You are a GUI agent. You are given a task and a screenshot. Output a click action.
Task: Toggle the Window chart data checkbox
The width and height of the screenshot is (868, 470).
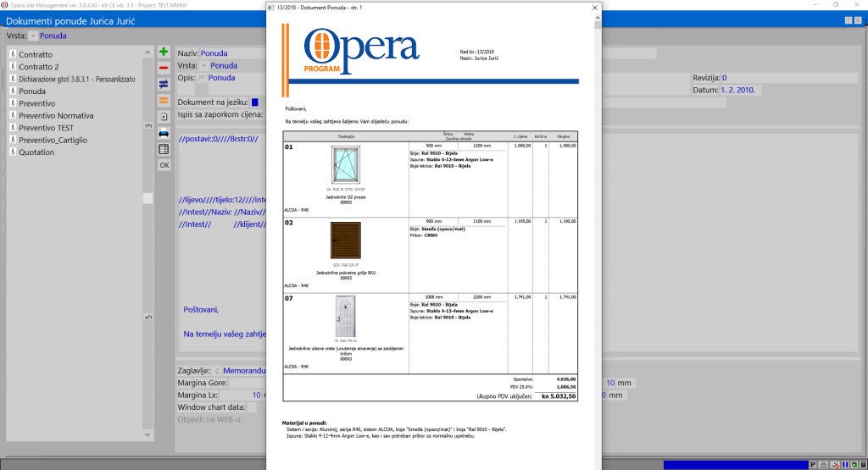[x=251, y=407]
